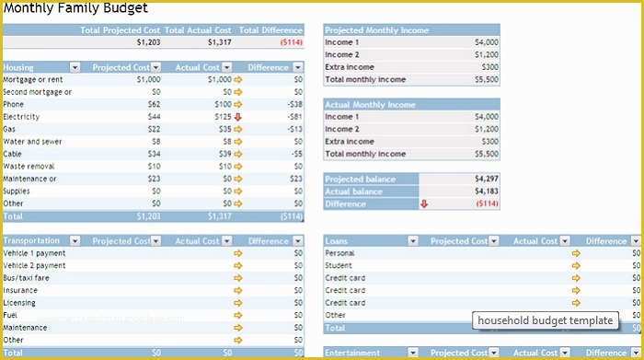This screenshot has width=644, height=360.
Task: Click the yellow arrow in Supplies row
Action: [238, 192]
